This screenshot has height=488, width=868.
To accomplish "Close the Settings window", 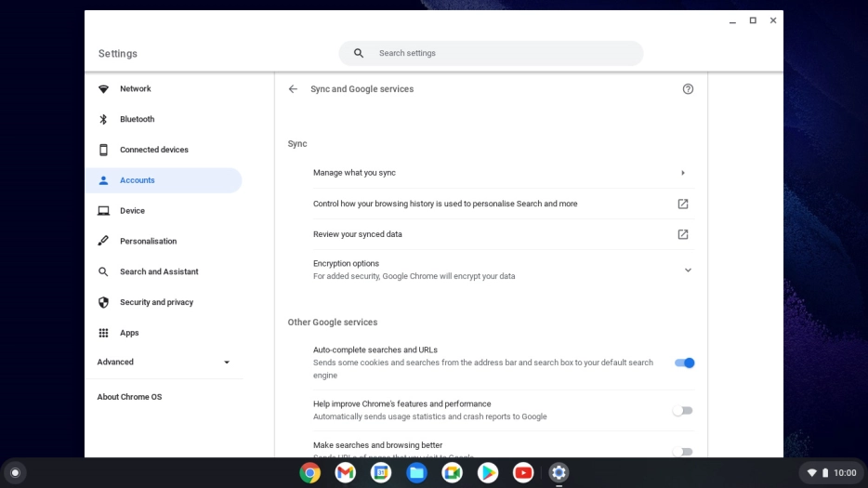I will [773, 20].
